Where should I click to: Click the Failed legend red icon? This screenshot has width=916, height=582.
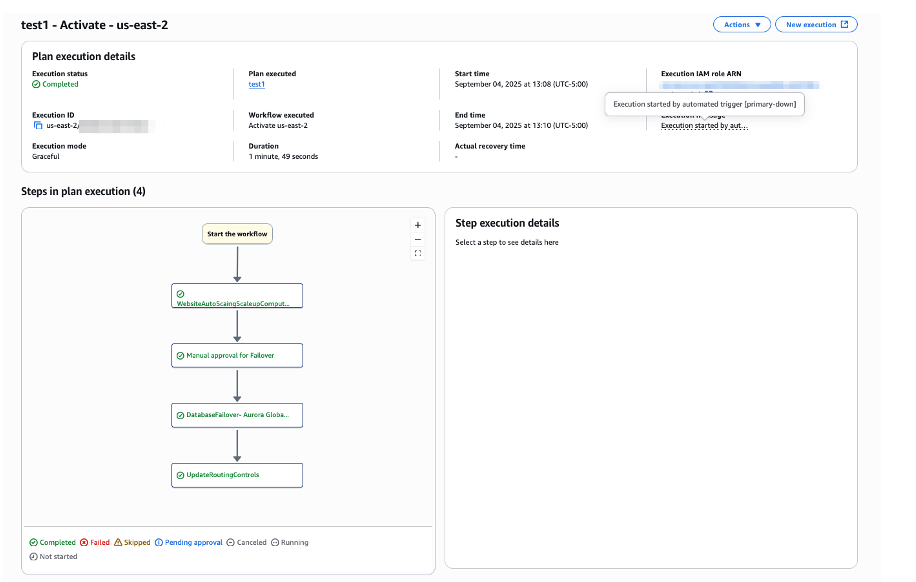pos(85,543)
